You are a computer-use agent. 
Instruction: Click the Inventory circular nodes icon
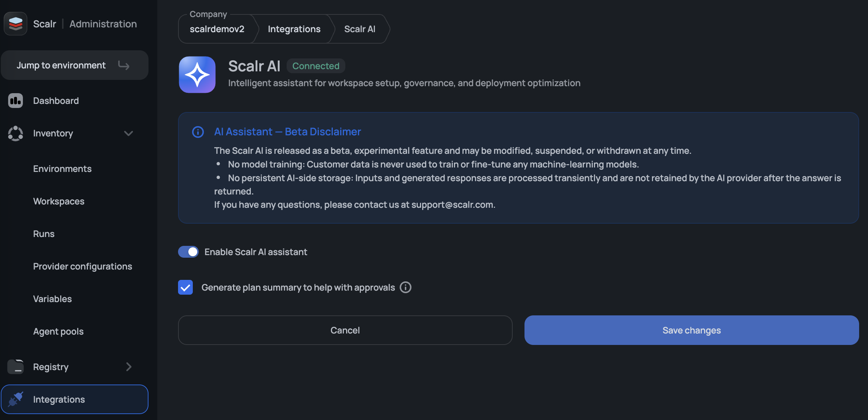coord(16,133)
